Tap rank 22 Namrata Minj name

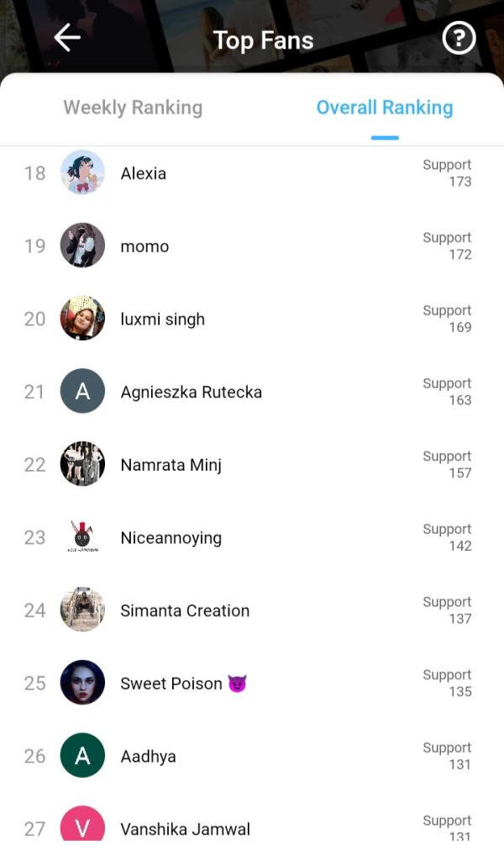[x=171, y=465]
